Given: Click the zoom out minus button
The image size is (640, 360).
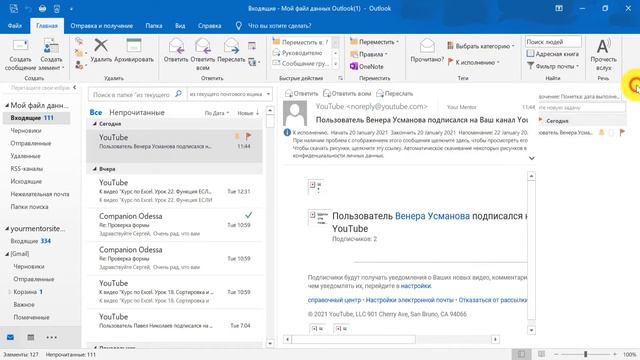Looking at the screenshot, I should coord(556,354).
